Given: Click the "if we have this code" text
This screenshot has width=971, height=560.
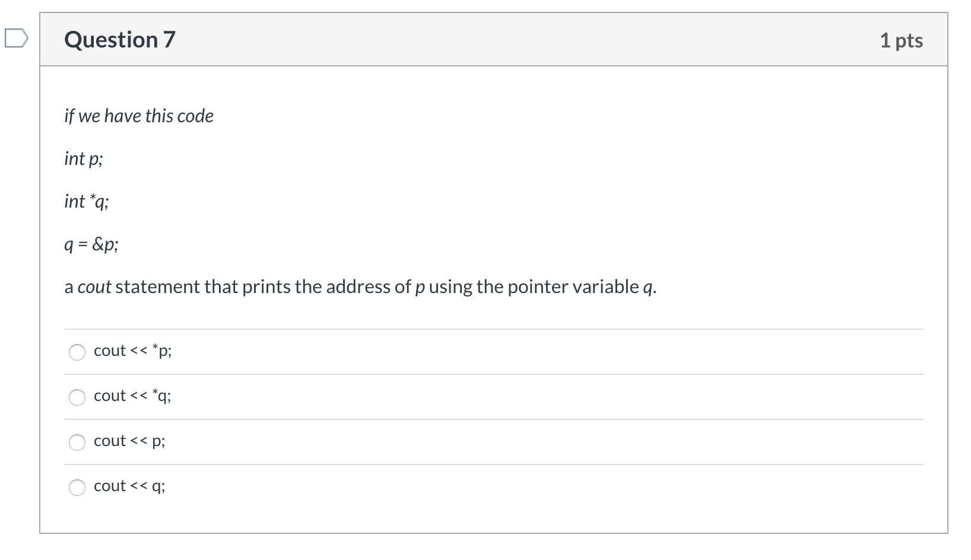Looking at the screenshot, I should pyautogui.click(x=139, y=116).
